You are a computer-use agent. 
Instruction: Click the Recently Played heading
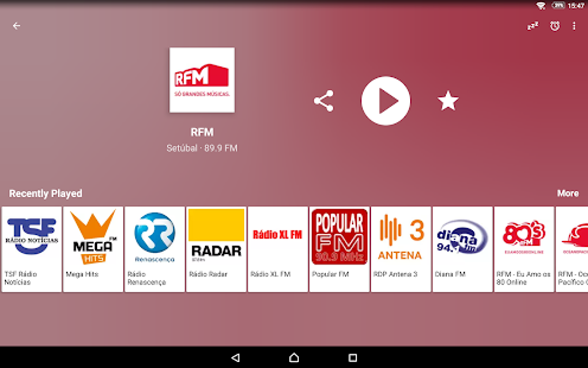[x=46, y=194]
